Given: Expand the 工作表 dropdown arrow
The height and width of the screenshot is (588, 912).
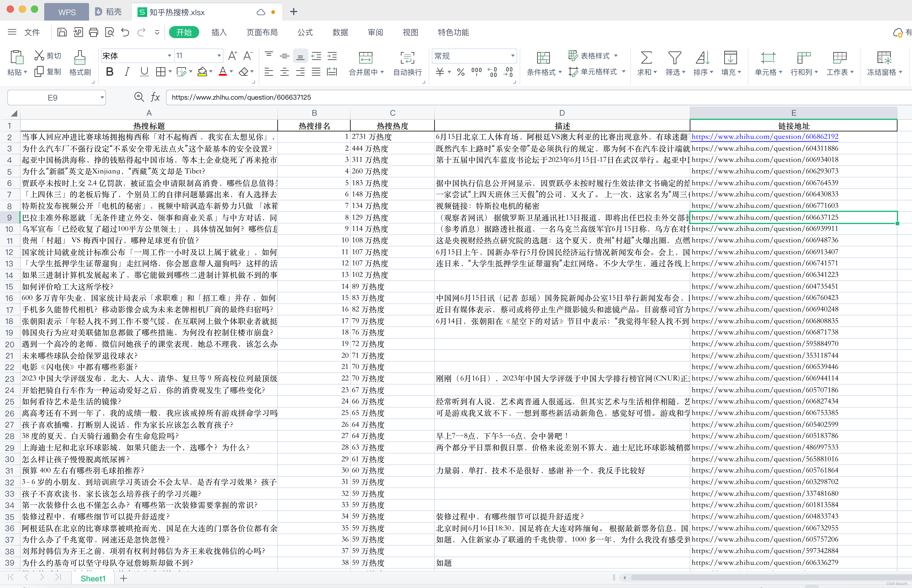Looking at the screenshot, I should [852, 72].
